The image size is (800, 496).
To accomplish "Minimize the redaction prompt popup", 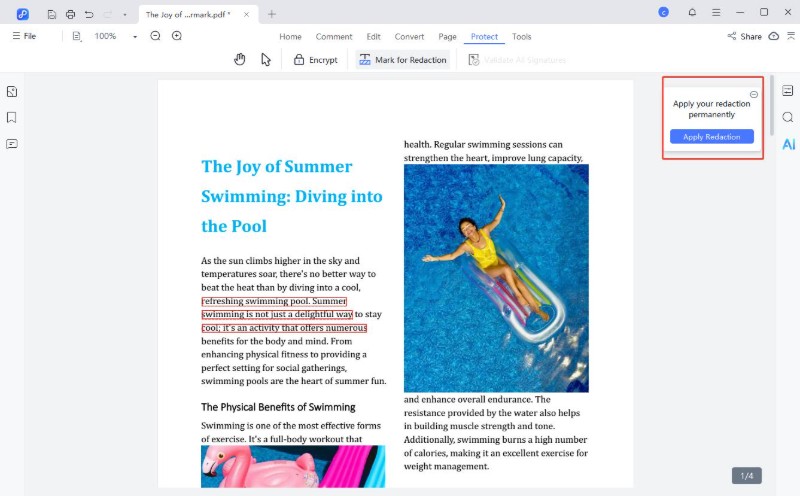I will click(x=754, y=94).
